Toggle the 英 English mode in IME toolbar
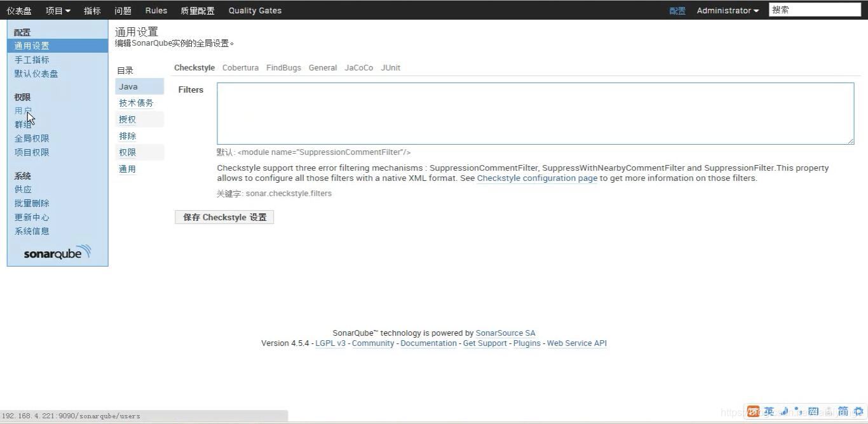This screenshot has width=868, height=424. click(769, 411)
